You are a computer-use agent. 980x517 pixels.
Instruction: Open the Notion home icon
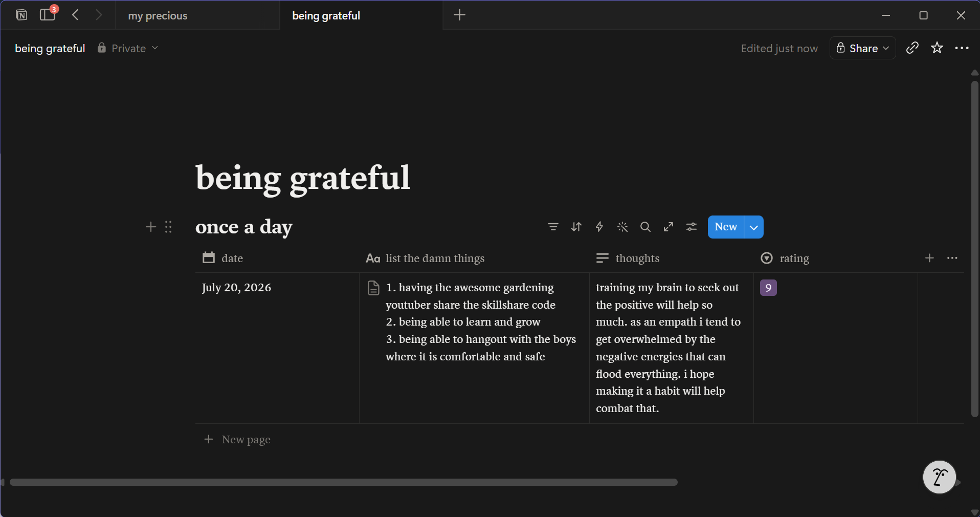[x=21, y=15]
